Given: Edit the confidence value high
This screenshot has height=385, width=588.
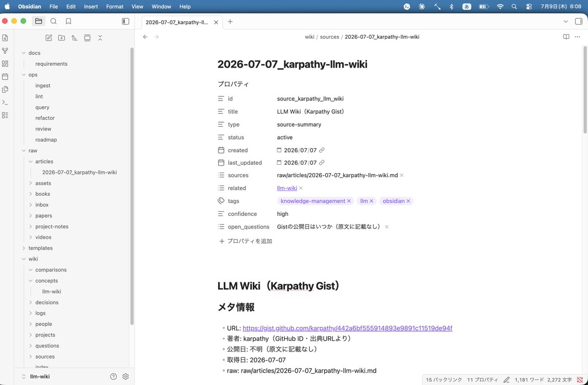Looking at the screenshot, I should tap(283, 214).
